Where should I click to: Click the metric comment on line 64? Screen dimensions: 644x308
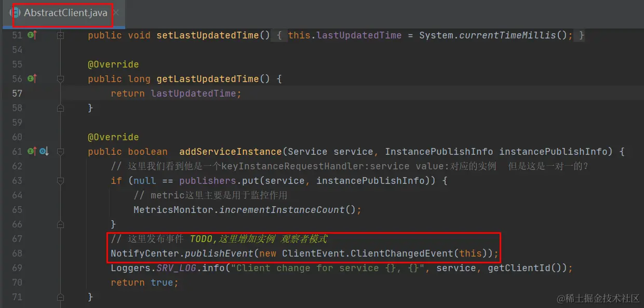(x=210, y=195)
